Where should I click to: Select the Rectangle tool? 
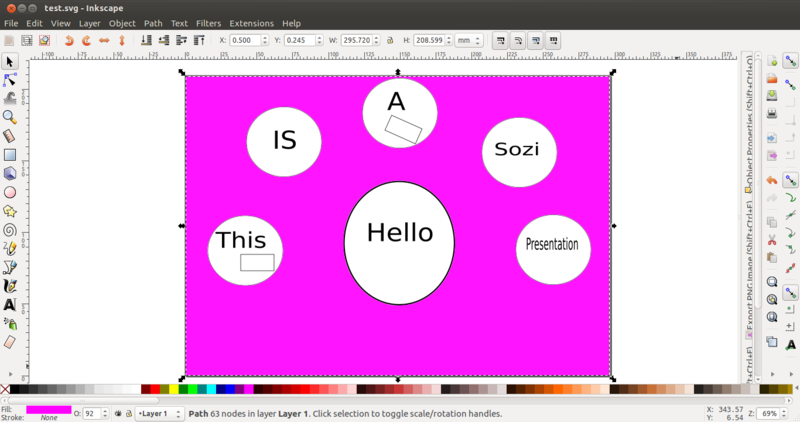(10, 155)
